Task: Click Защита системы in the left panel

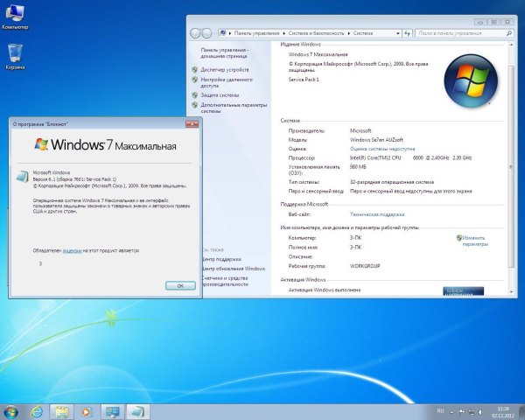Action: (219, 95)
